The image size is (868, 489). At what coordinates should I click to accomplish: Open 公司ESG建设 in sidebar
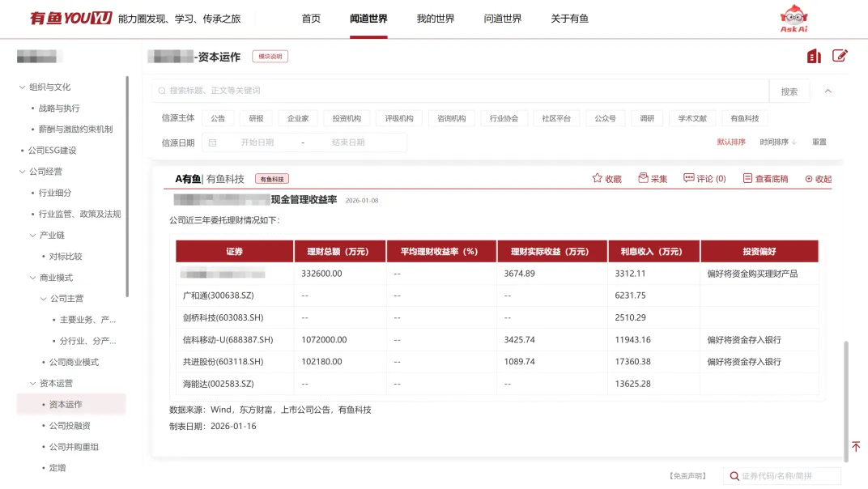[52, 151]
